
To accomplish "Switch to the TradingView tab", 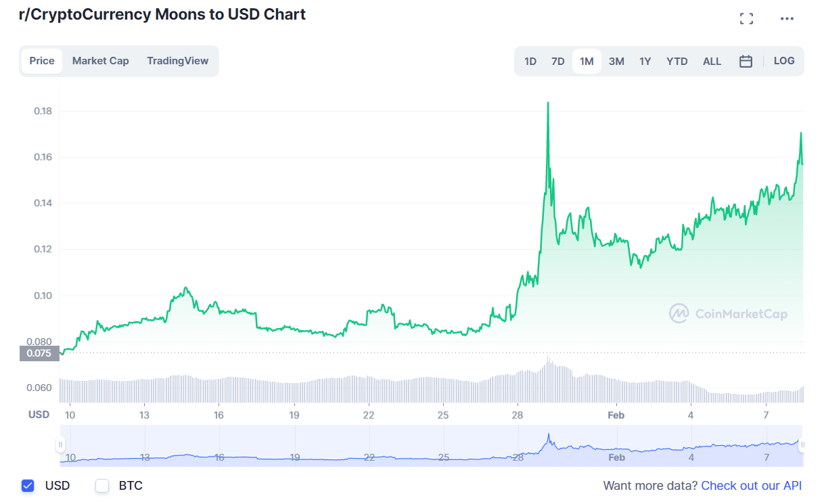I will (x=178, y=61).
